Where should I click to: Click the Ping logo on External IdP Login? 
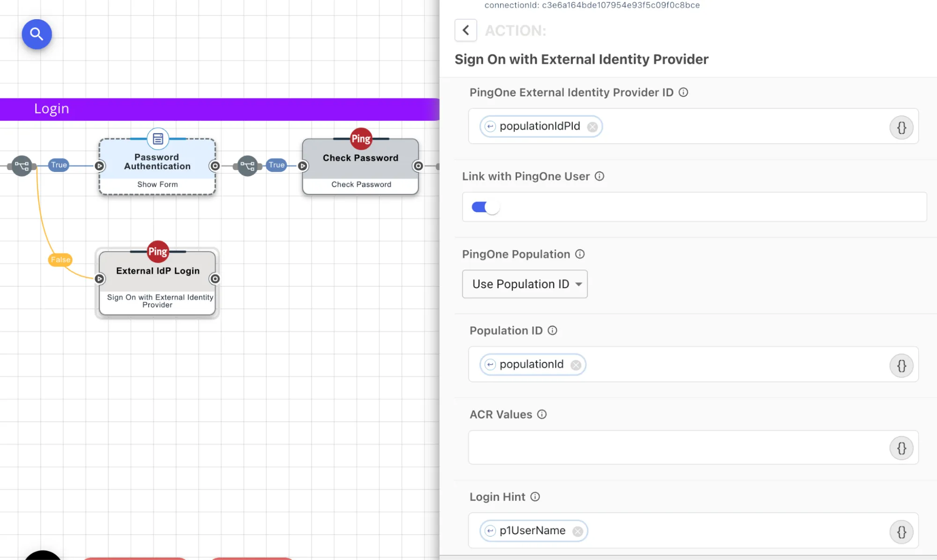pos(158,252)
